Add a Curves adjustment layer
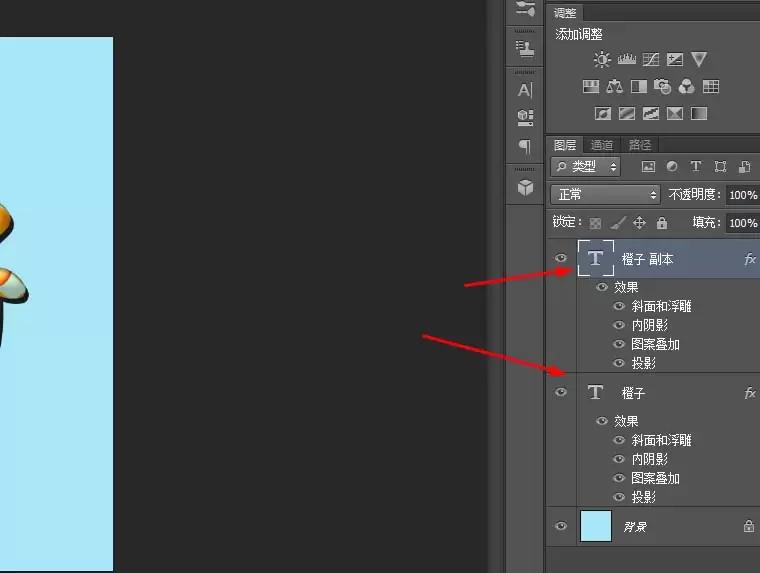The height and width of the screenshot is (573, 760). click(650, 60)
